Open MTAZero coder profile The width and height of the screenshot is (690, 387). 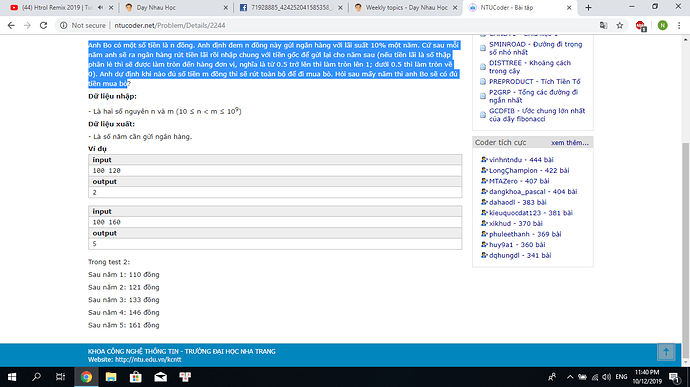(519, 181)
